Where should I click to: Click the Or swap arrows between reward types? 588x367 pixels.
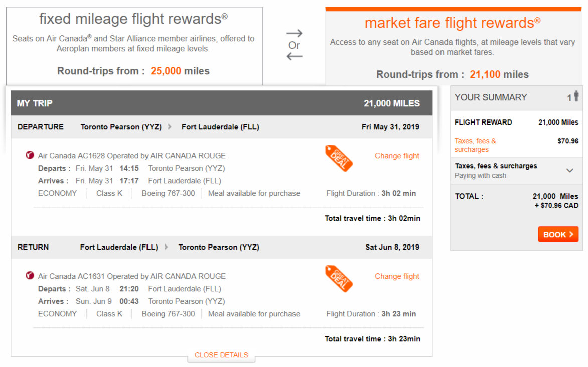click(x=295, y=45)
